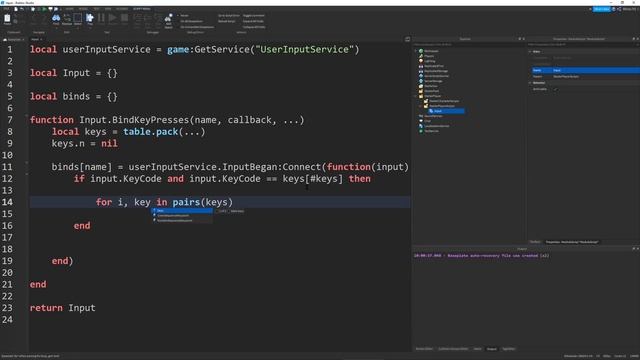The height and width of the screenshot is (360, 640).
Task: Click the blue Play icon in ribbon
Action: pyautogui.click(x=89, y=18)
